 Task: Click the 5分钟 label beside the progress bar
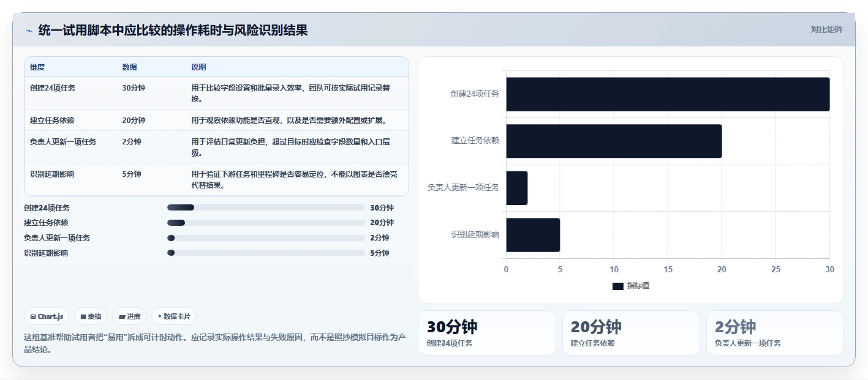pos(380,253)
